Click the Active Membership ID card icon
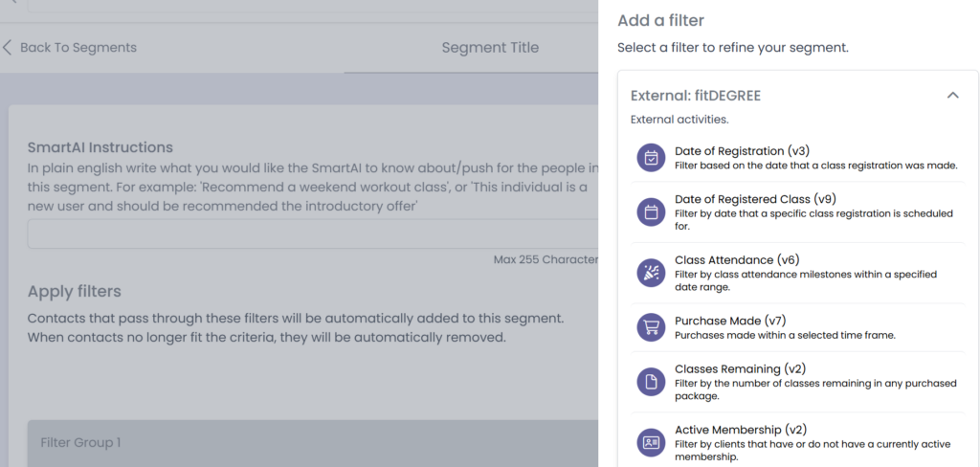980x467 pixels. coord(652,443)
